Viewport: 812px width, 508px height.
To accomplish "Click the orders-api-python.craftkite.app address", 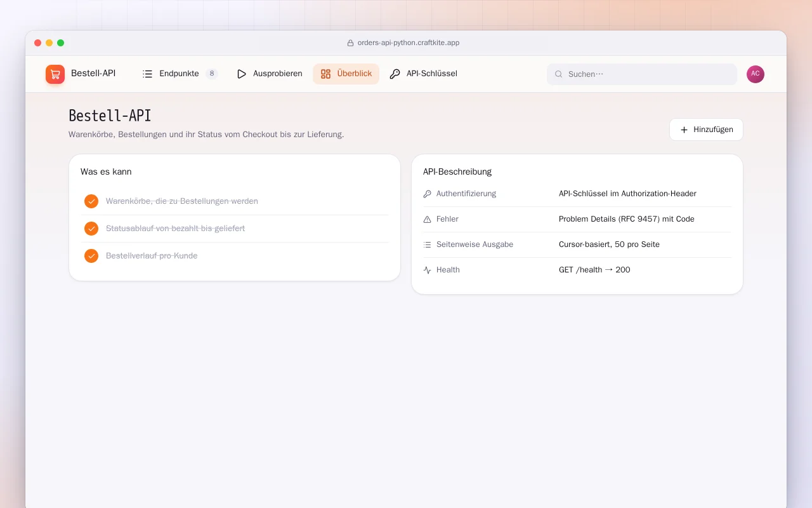I will tap(409, 43).
